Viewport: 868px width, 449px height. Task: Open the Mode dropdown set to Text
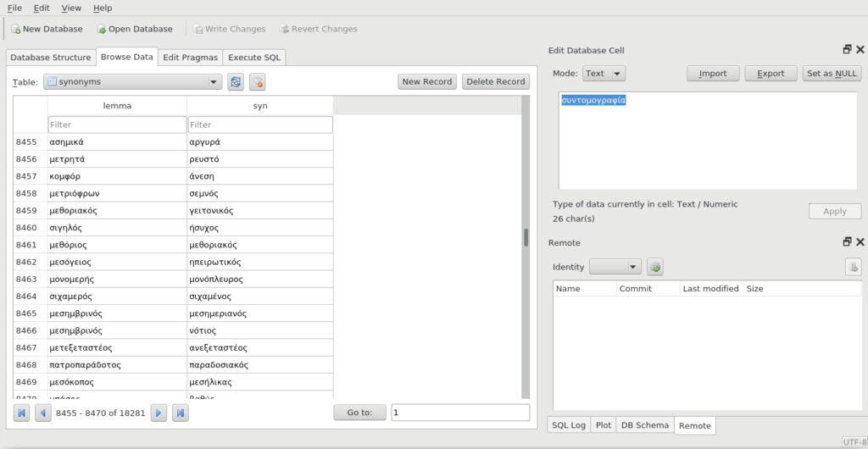[x=604, y=74]
